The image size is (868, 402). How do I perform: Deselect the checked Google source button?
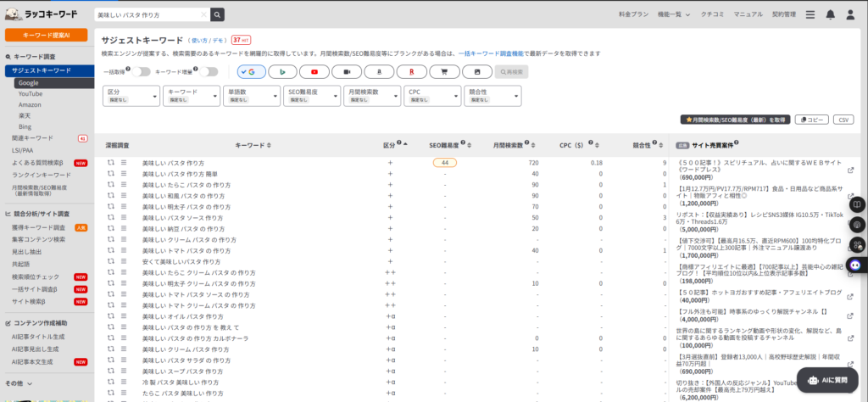(250, 72)
